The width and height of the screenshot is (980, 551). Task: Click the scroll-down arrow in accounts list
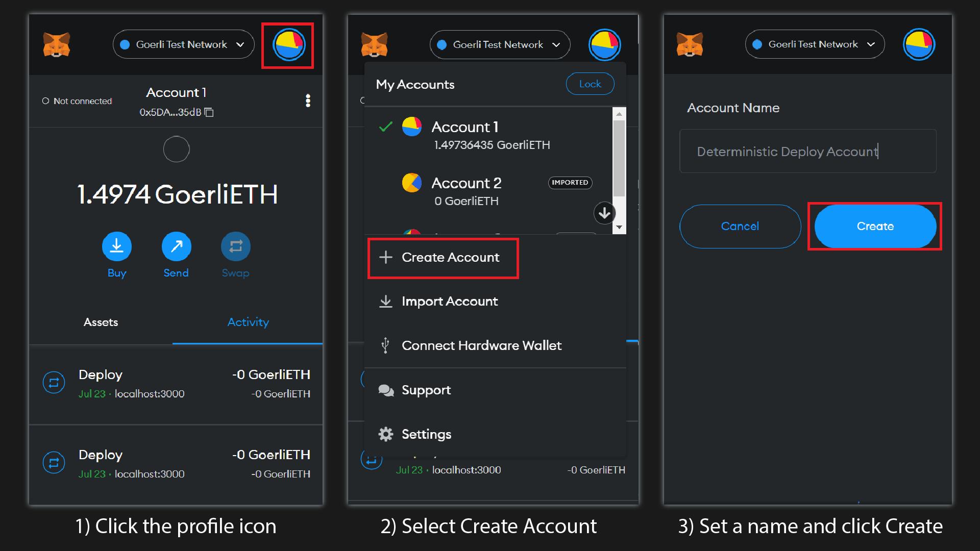click(x=604, y=213)
